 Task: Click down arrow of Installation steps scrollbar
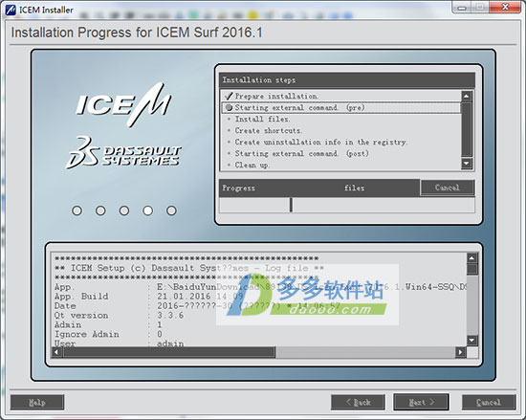467,164
